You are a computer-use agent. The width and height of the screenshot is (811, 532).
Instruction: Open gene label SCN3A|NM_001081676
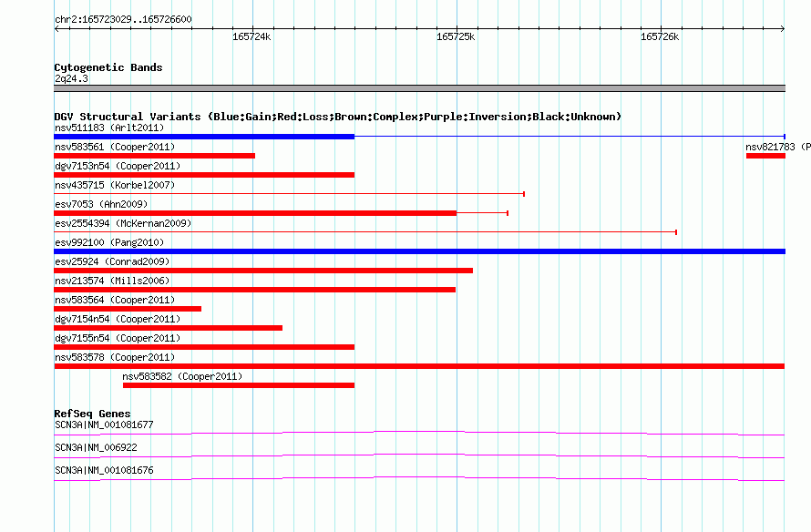tap(104, 470)
